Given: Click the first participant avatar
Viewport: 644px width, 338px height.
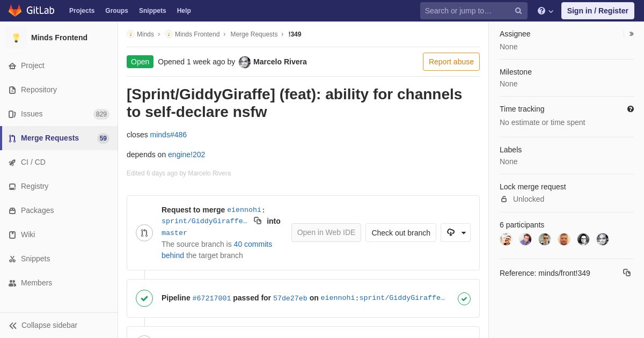Looking at the screenshot, I should coord(506,239).
